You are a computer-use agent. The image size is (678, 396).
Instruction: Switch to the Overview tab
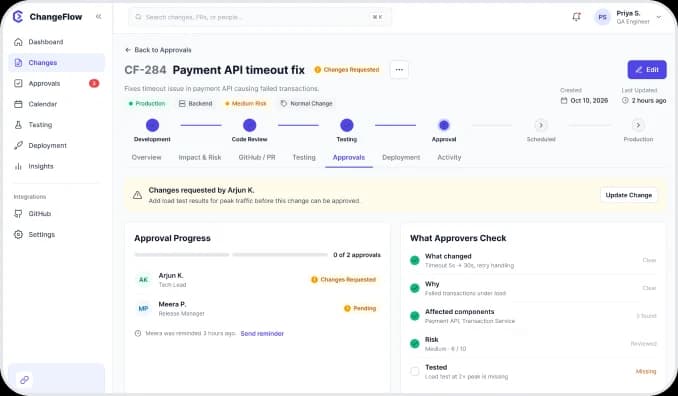click(147, 157)
